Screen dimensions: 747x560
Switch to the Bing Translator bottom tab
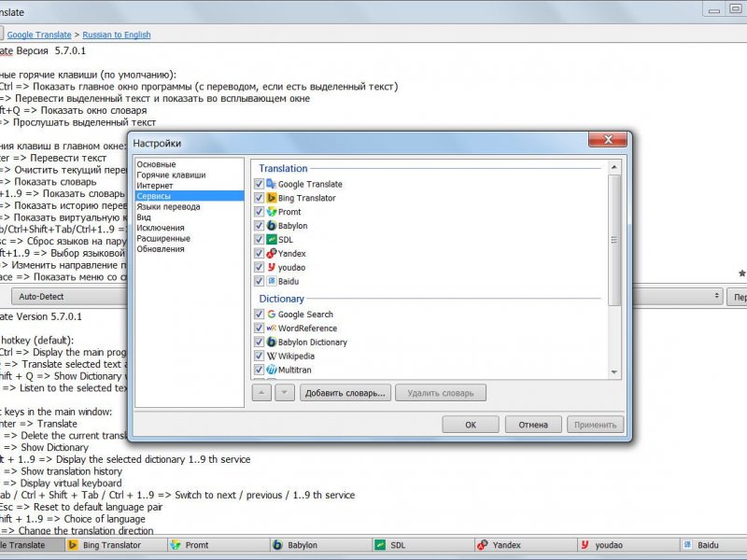(x=116, y=545)
